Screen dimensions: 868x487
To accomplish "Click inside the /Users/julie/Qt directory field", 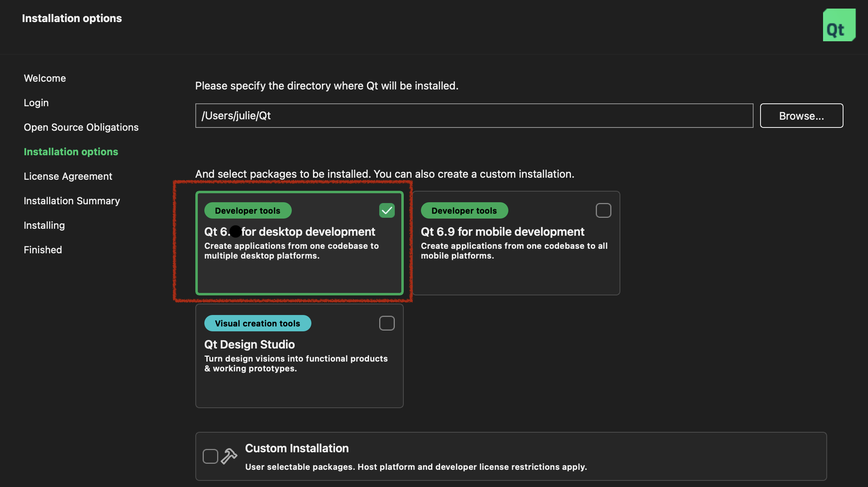I will point(474,116).
